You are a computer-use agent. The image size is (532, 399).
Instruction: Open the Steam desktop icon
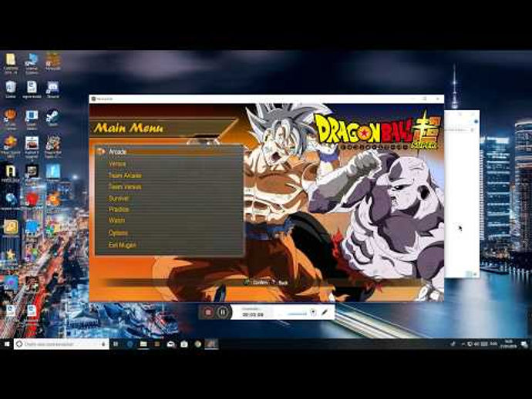52,117
